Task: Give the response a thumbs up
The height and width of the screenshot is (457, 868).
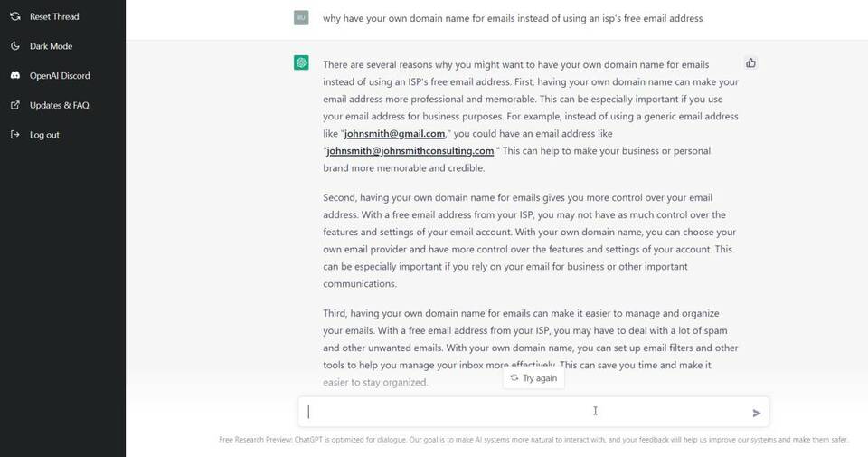Action: click(x=750, y=63)
